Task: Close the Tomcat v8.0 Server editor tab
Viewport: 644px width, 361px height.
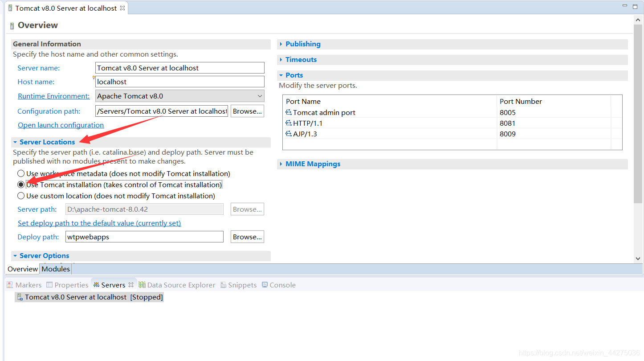Action: pos(122,8)
